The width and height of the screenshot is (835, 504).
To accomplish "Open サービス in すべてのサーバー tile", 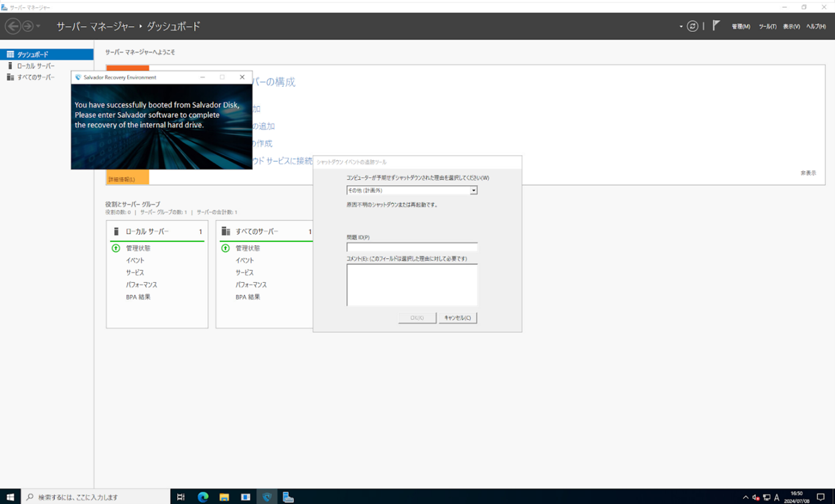I will click(x=245, y=272).
